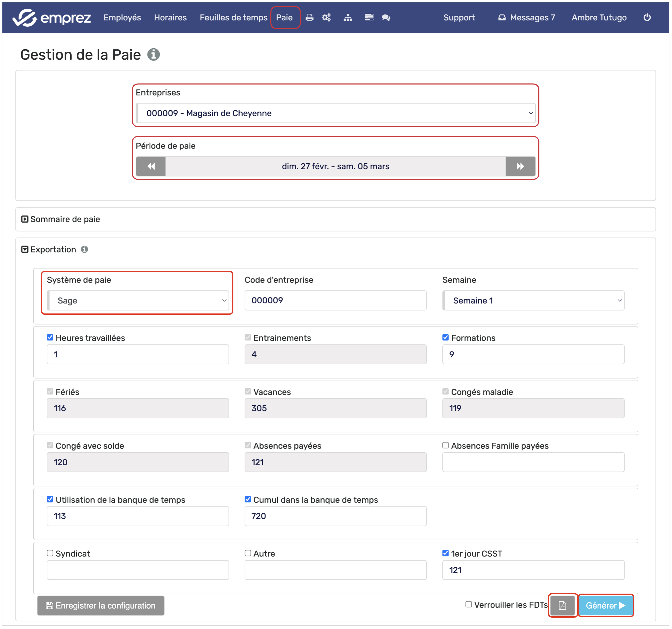
Task: Enable the Syndicat checkbox
Action: click(x=50, y=553)
